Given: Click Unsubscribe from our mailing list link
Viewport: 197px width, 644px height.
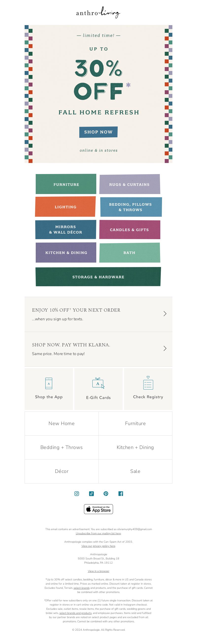Looking at the screenshot, I should point(98,533).
